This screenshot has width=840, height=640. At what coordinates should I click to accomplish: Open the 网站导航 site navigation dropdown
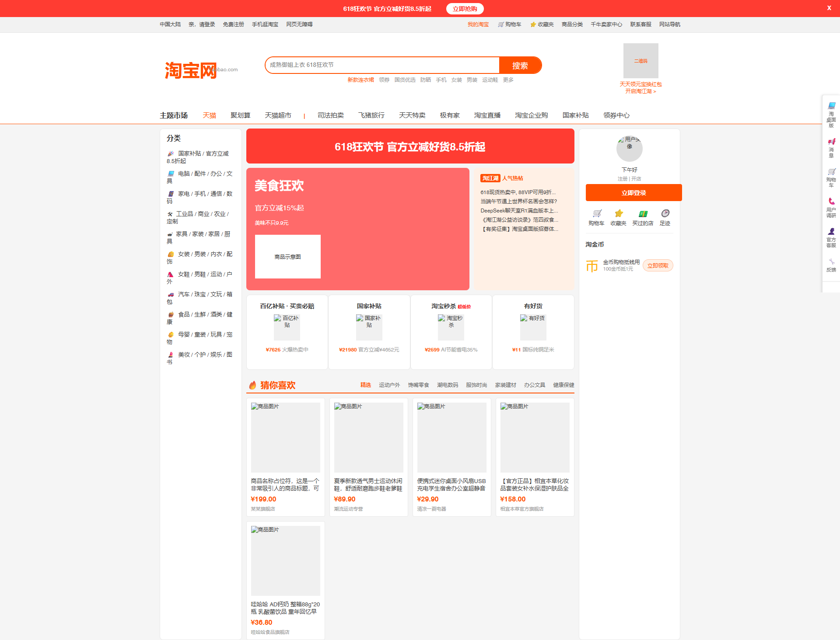(x=669, y=24)
